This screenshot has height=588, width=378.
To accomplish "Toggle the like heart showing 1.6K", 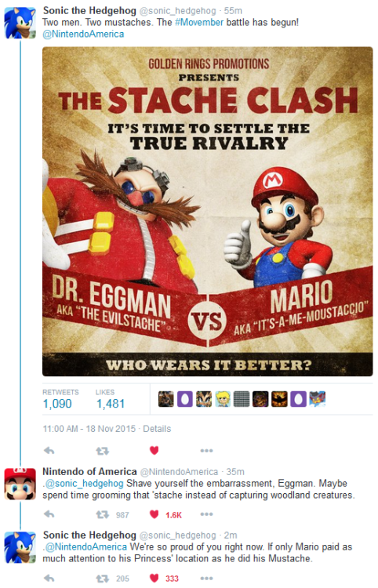I will (x=154, y=514).
